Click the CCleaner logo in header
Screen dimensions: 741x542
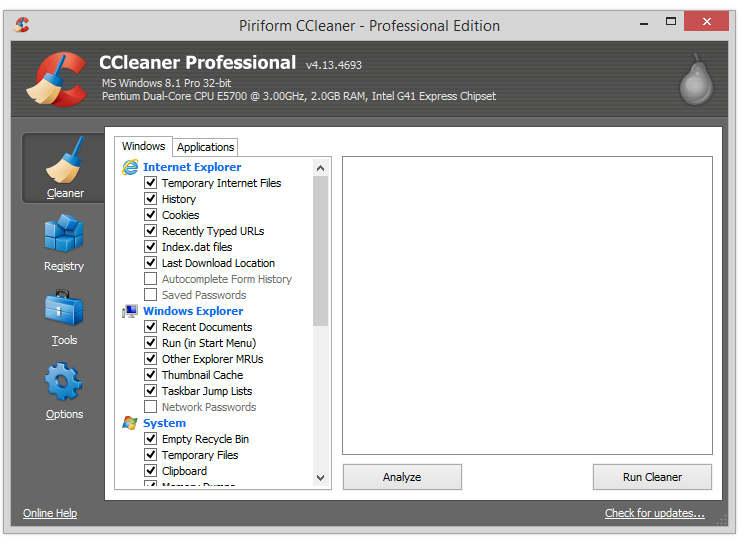coord(57,79)
